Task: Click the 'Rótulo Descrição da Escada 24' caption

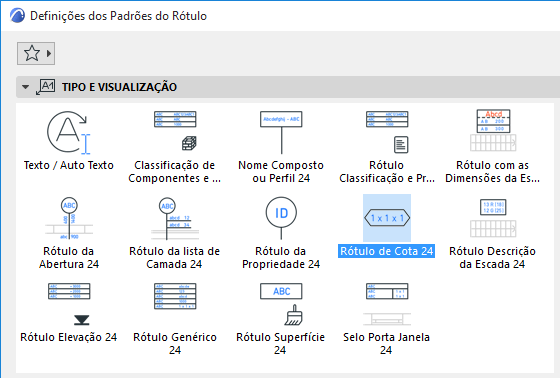Action: (x=492, y=258)
